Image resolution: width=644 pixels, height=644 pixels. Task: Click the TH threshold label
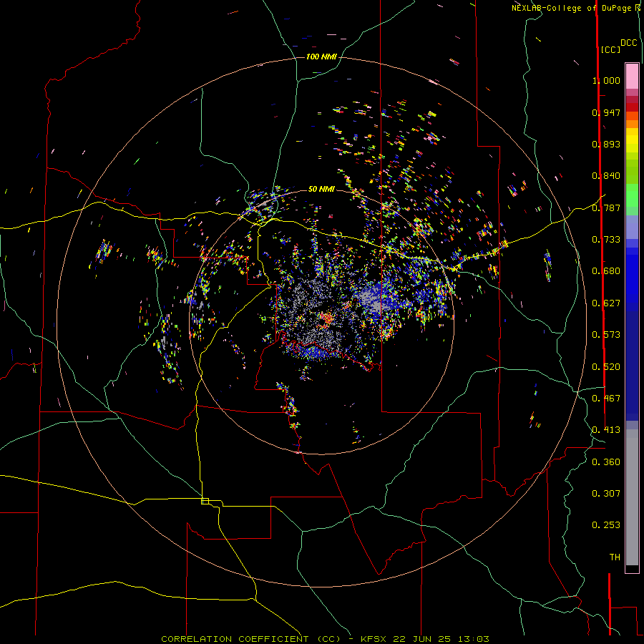pyautogui.click(x=615, y=557)
